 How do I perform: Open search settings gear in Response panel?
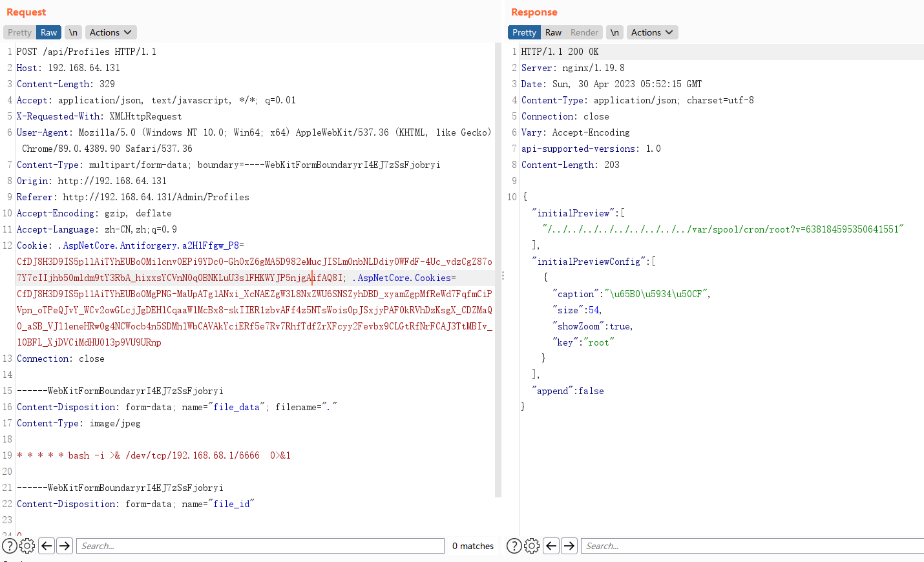click(x=532, y=546)
